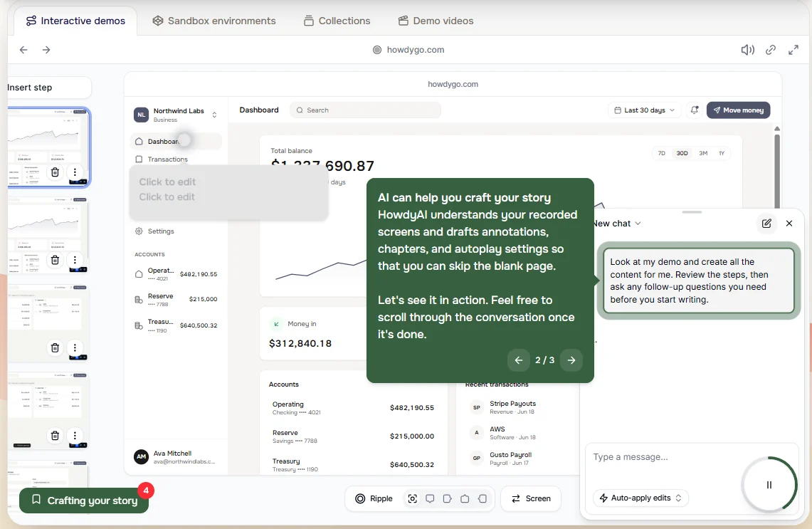Close the AI chat panel
Image resolution: width=812 pixels, height=529 pixels.
(789, 224)
